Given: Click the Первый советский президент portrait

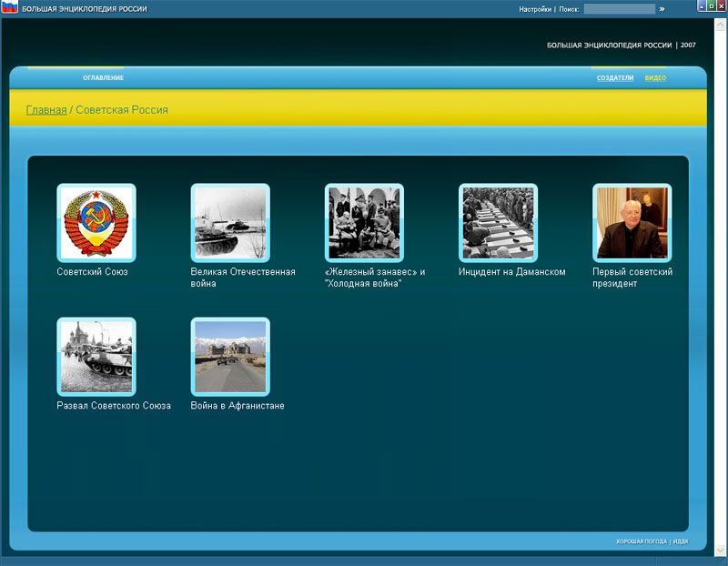Looking at the screenshot, I should [632, 223].
